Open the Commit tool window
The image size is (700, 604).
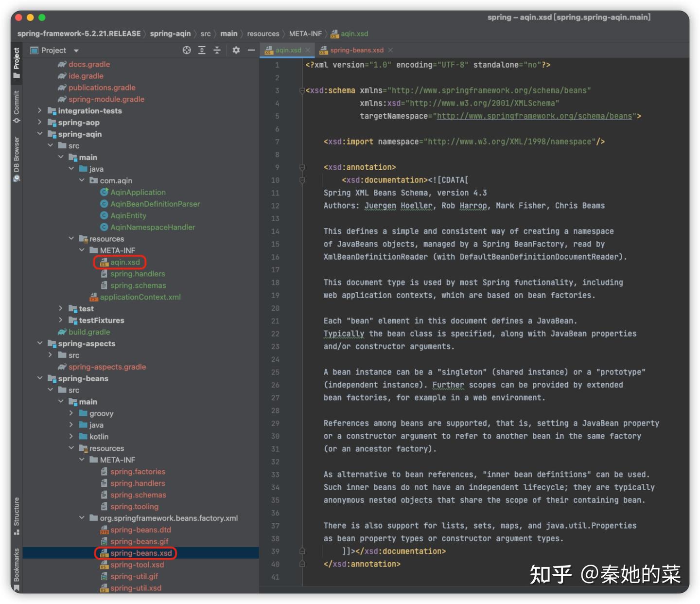tap(17, 107)
